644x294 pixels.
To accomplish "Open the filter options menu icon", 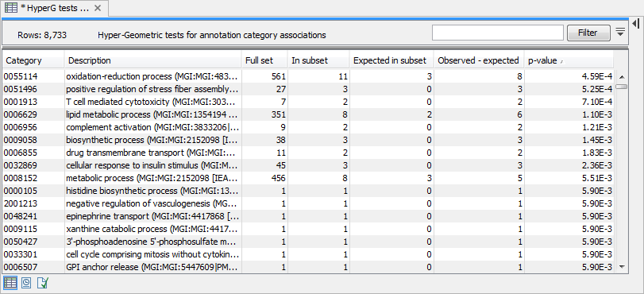I will tap(621, 33).
